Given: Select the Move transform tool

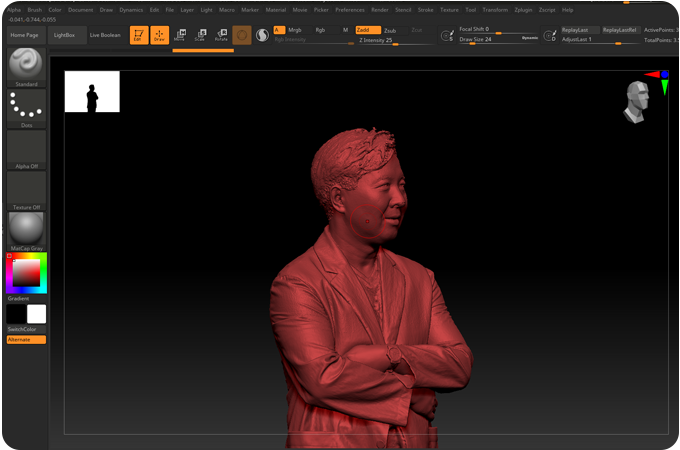Looking at the screenshot, I should [180, 35].
